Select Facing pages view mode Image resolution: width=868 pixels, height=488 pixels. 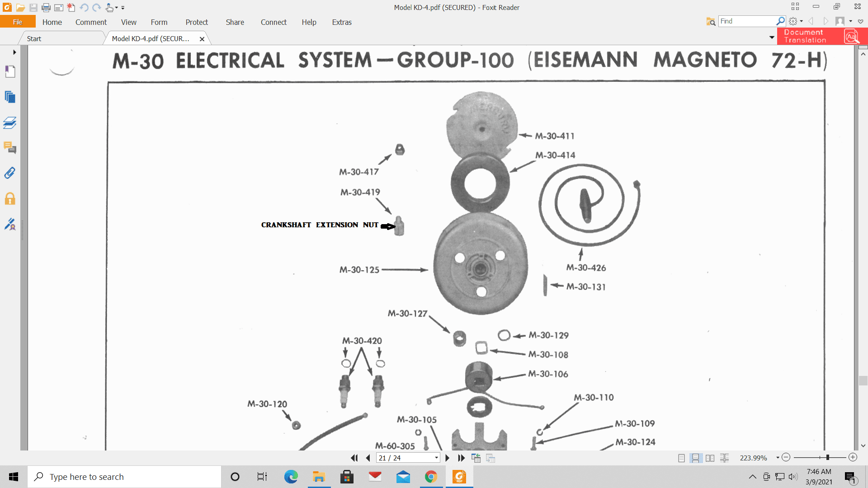pyautogui.click(x=710, y=458)
